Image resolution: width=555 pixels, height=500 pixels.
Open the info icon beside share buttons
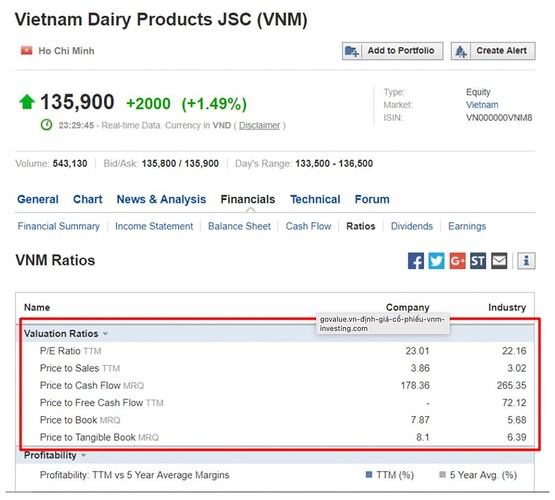526,261
